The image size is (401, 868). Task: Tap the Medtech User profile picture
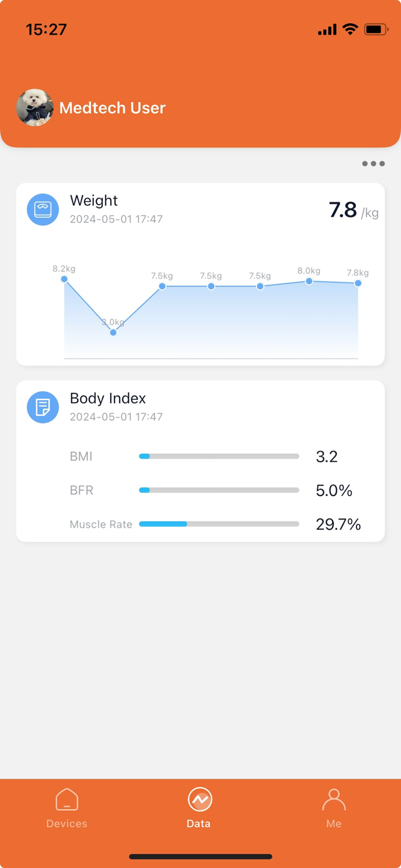(x=35, y=108)
